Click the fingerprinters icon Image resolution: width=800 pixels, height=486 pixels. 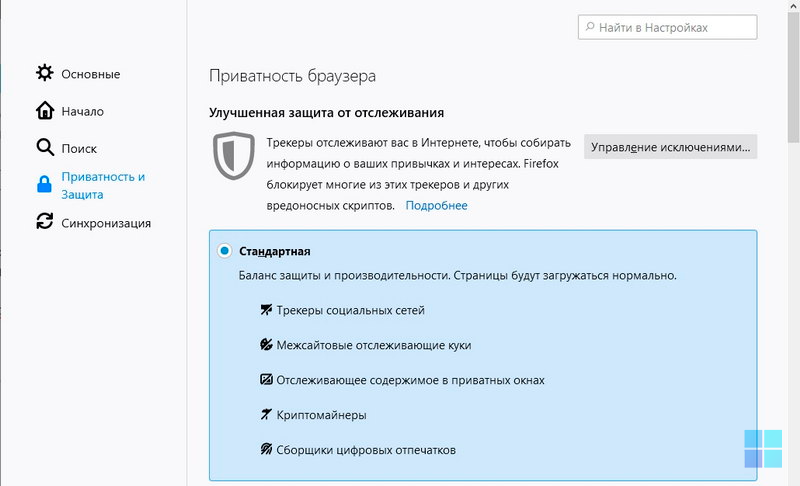coord(266,450)
